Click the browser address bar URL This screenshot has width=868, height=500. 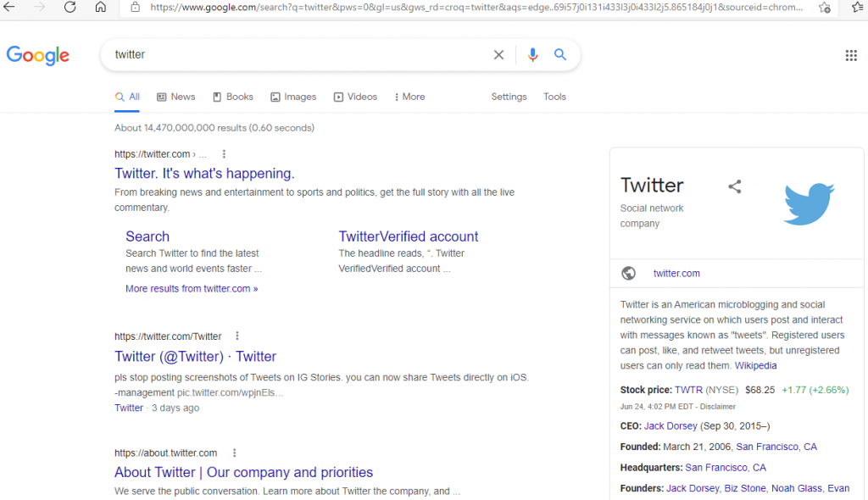click(x=476, y=7)
